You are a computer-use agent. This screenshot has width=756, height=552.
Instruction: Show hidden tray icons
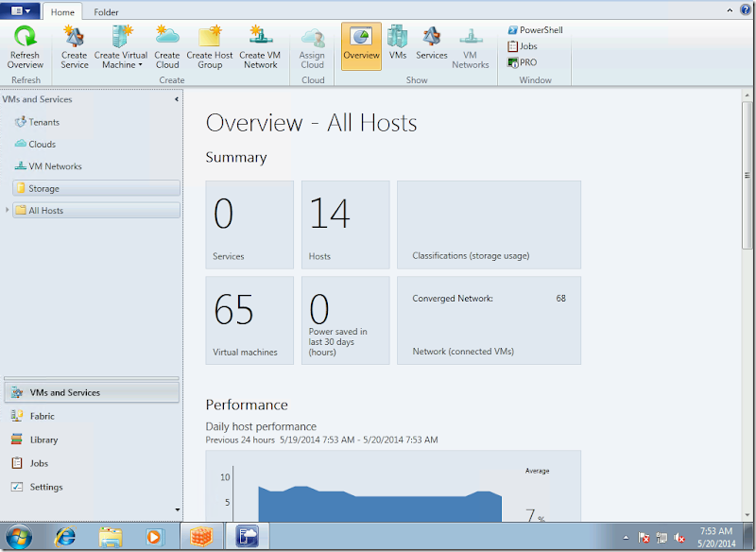click(626, 537)
